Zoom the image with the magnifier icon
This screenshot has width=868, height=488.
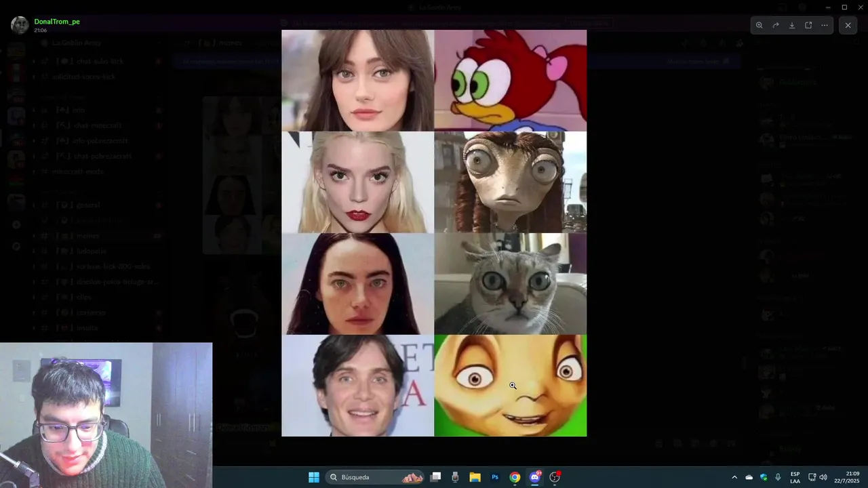click(759, 25)
